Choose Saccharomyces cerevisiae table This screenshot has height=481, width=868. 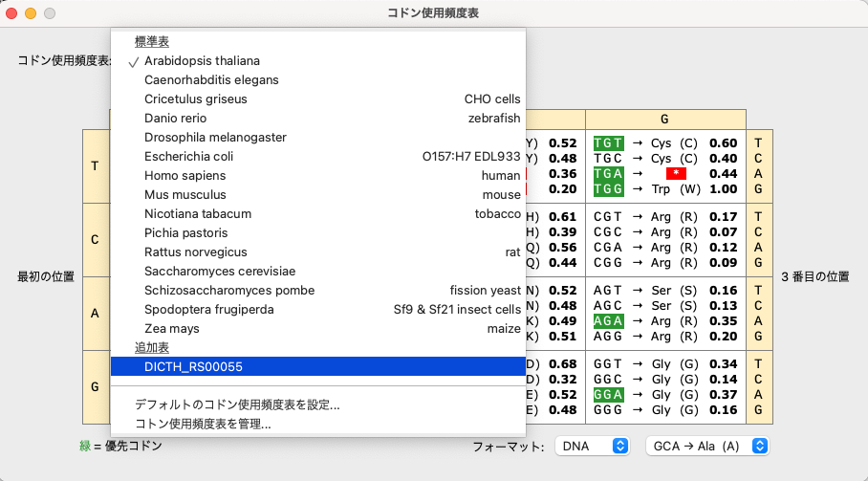pyautogui.click(x=317, y=272)
